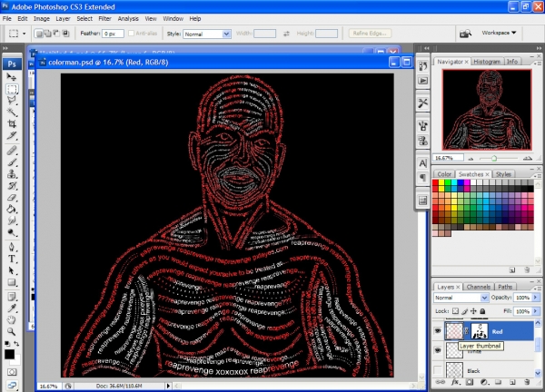Toggle the Anti-alias checkbox
This screenshot has height=392, width=545.
(x=131, y=34)
